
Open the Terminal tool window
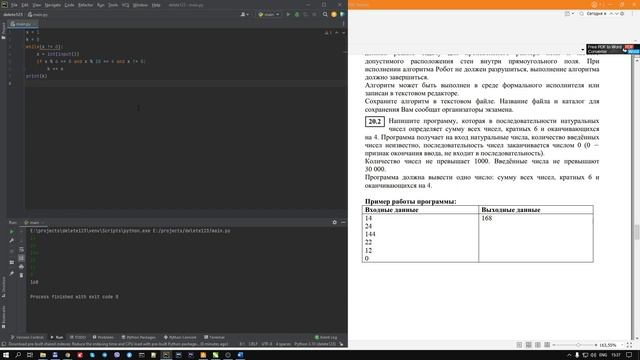(x=215, y=337)
